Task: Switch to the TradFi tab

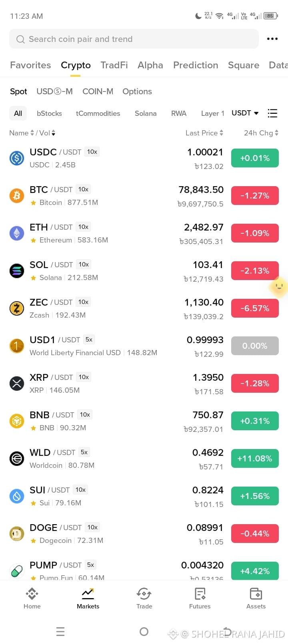Action: click(114, 65)
